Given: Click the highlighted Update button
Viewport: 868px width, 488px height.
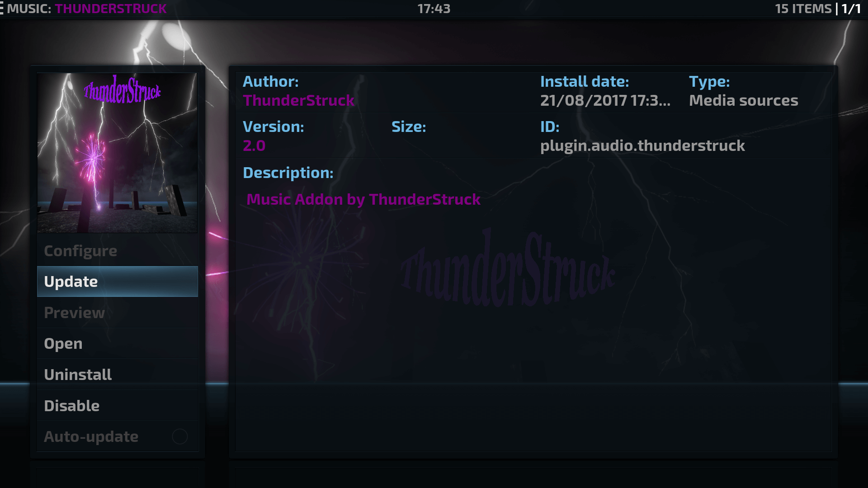Looking at the screenshot, I should click(117, 282).
